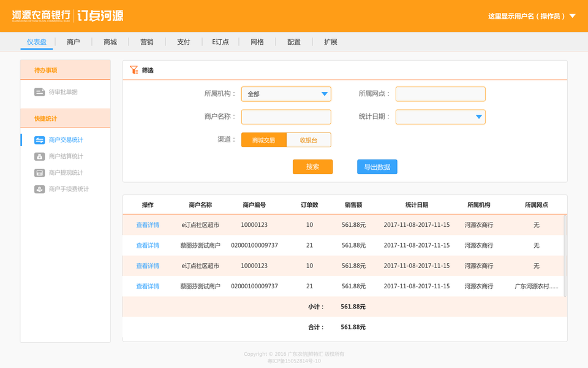Image resolution: width=588 pixels, height=368 pixels.
Task: Open 查看详情 for first 蔡丽芬测试商户 row
Action: click(148, 245)
